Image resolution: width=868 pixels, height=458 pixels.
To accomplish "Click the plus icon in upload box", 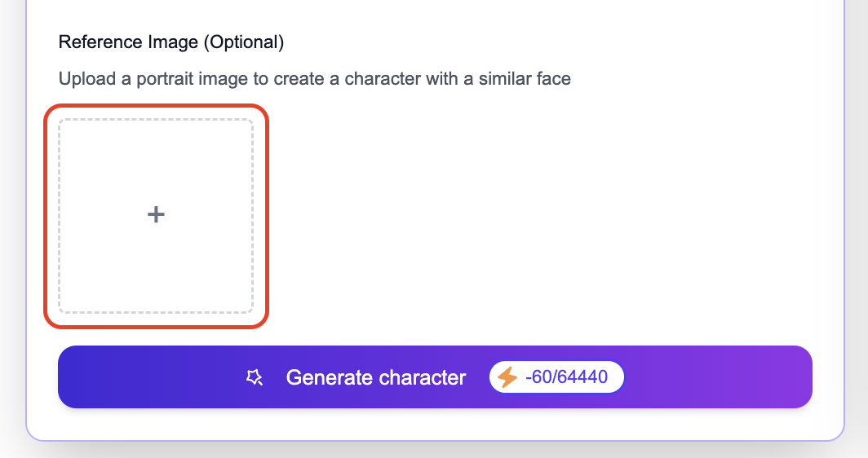I will coord(156,214).
